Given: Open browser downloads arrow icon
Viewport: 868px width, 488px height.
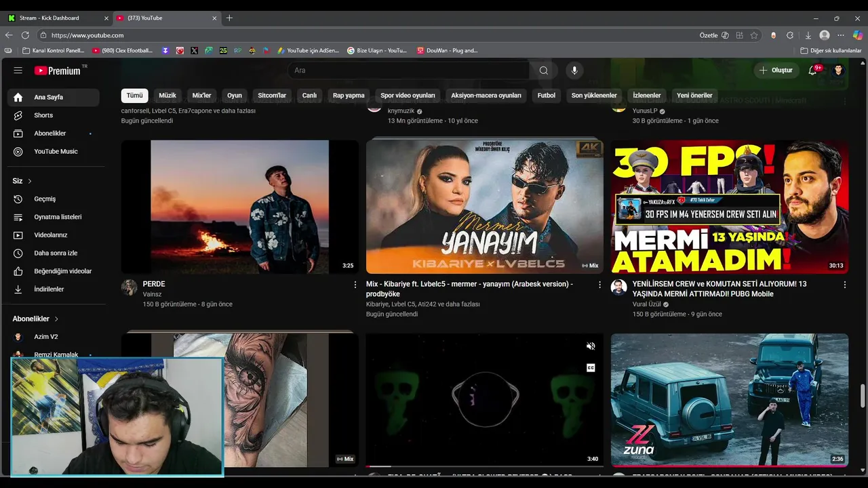Looking at the screenshot, I should click(x=808, y=35).
